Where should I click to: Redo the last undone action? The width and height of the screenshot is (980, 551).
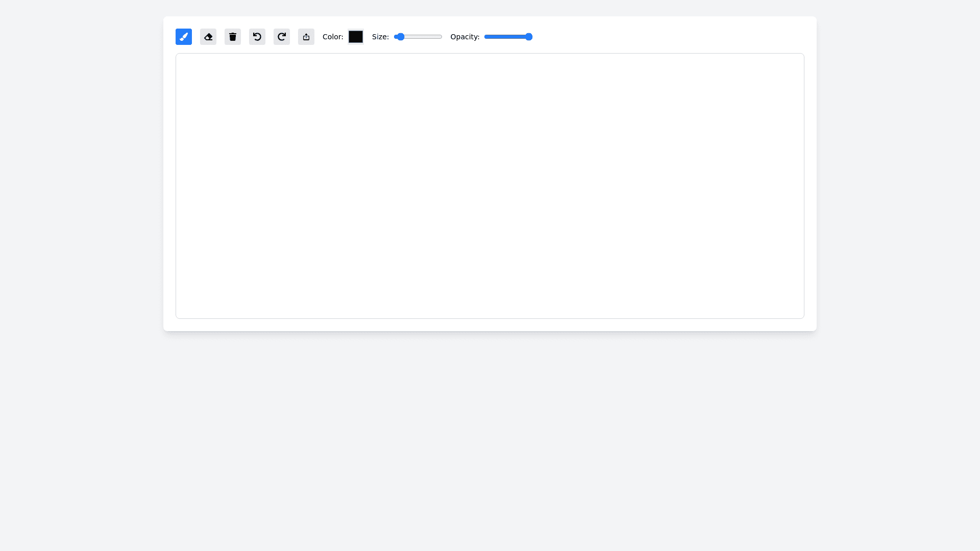[x=282, y=37]
